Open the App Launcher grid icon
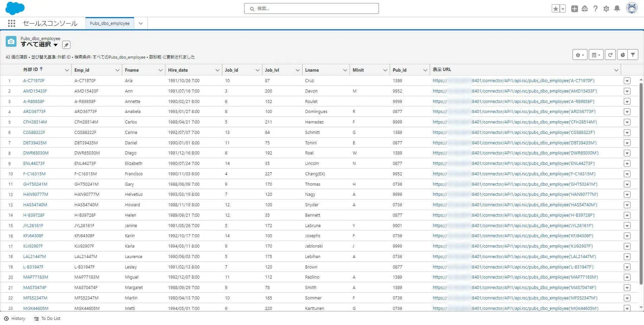Viewport: 644px width, 325px height. coord(11,23)
